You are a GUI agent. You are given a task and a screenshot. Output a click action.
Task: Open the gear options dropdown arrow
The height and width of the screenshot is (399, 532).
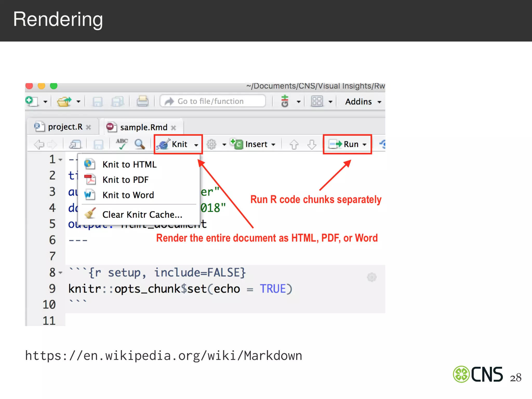point(224,145)
